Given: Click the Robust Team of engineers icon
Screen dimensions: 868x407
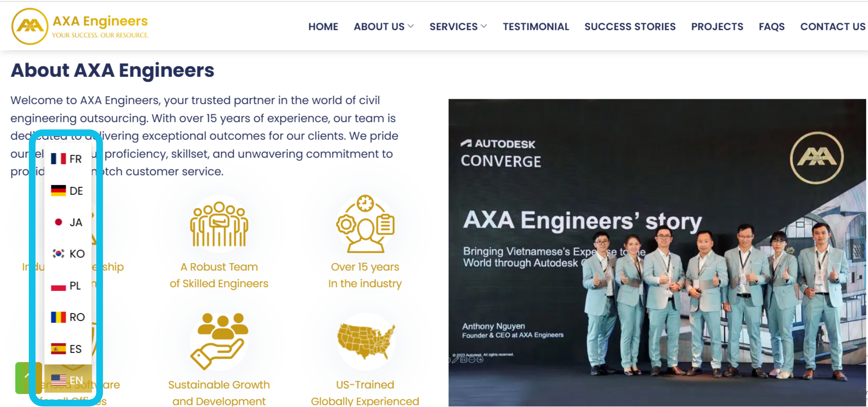Looking at the screenshot, I should coord(219,224).
